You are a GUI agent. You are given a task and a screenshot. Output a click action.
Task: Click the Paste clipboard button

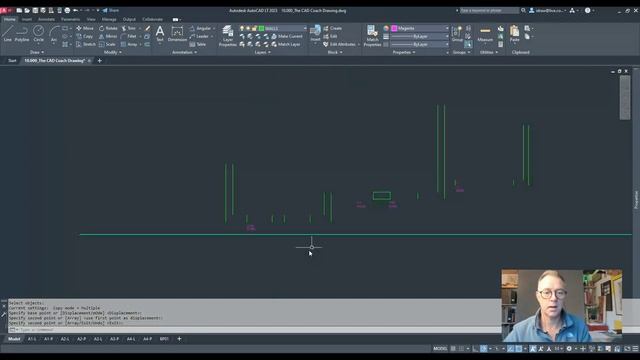pyautogui.click(x=514, y=33)
